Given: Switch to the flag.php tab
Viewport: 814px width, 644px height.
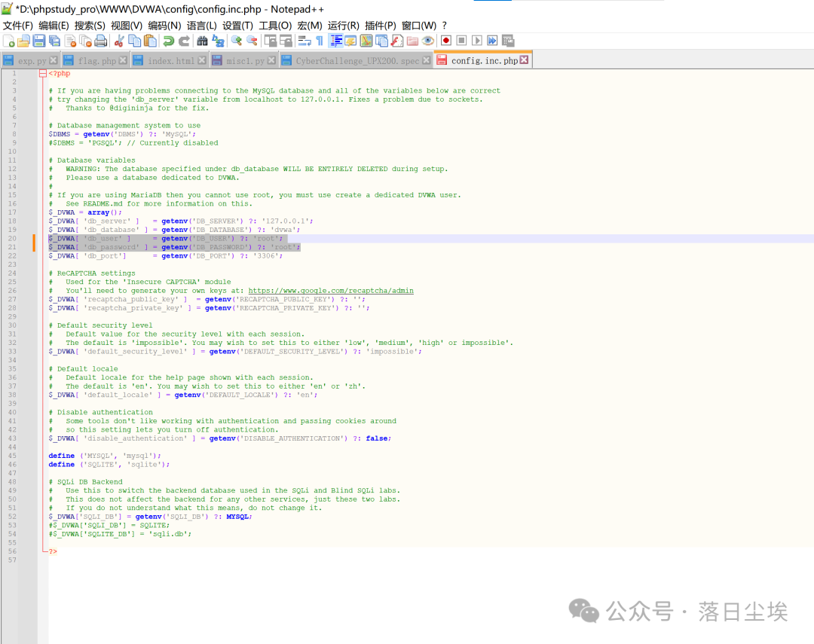Looking at the screenshot, I should tap(96, 61).
